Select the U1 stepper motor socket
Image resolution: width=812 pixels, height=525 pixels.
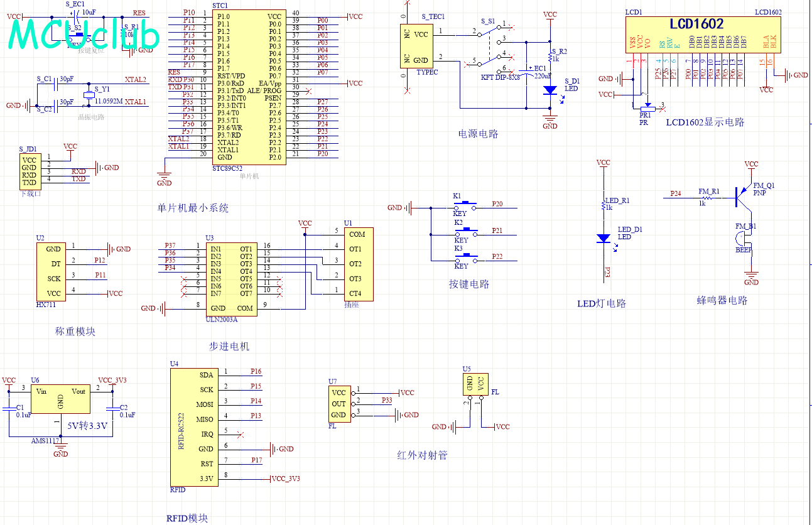coord(358,264)
